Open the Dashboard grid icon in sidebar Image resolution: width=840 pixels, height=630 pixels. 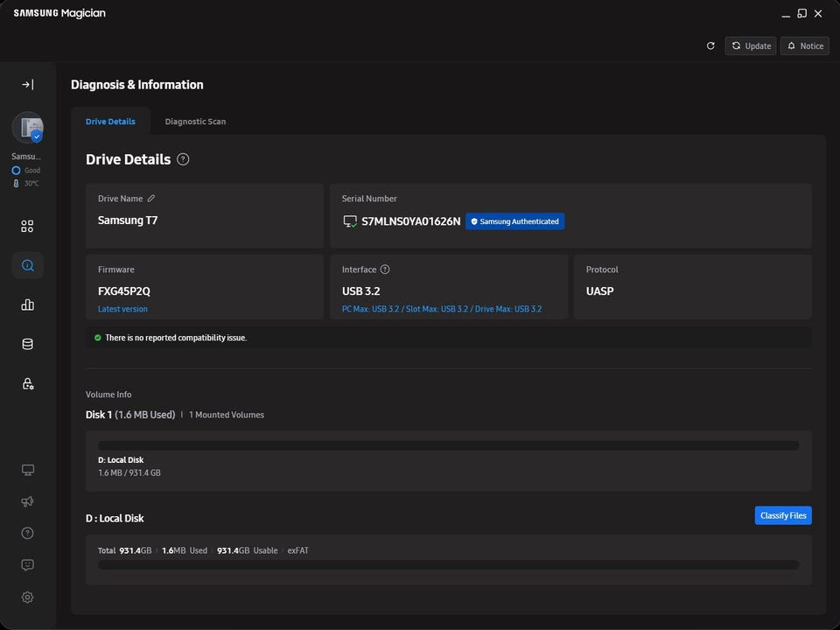(27, 226)
